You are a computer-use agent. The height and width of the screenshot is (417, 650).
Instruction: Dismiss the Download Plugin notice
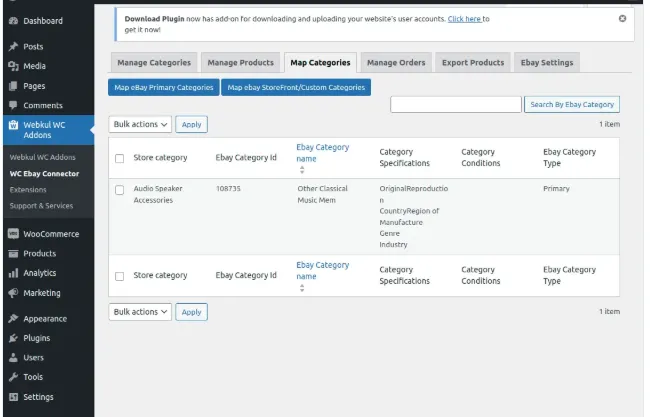coord(623,18)
